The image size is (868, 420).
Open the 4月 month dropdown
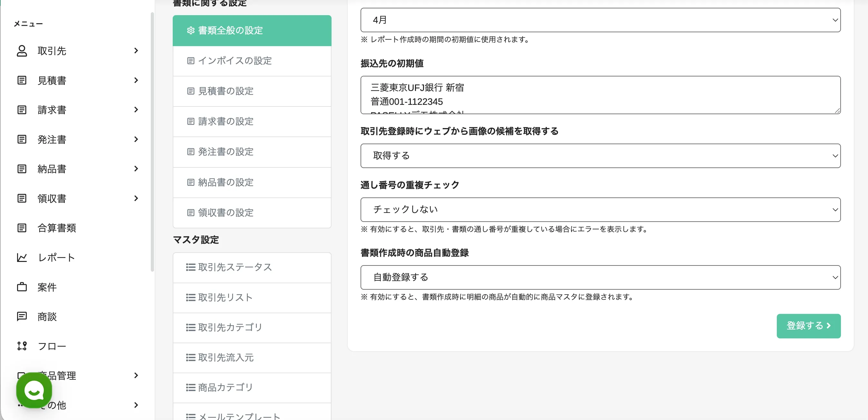coord(600,20)
